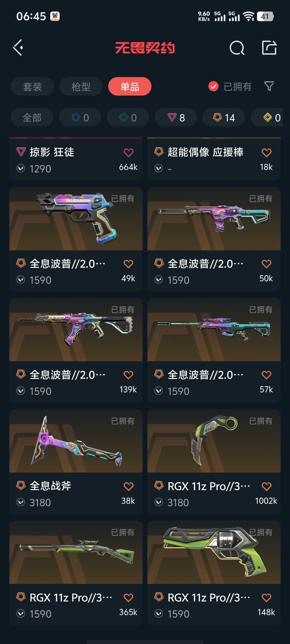Select the 单品 tab

click(130, 86)
